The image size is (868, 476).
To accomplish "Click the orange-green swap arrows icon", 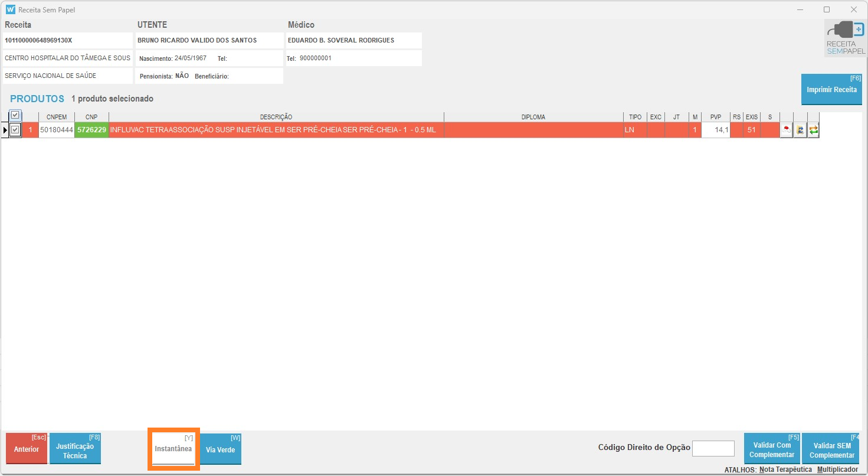I will tap(814, 130).
